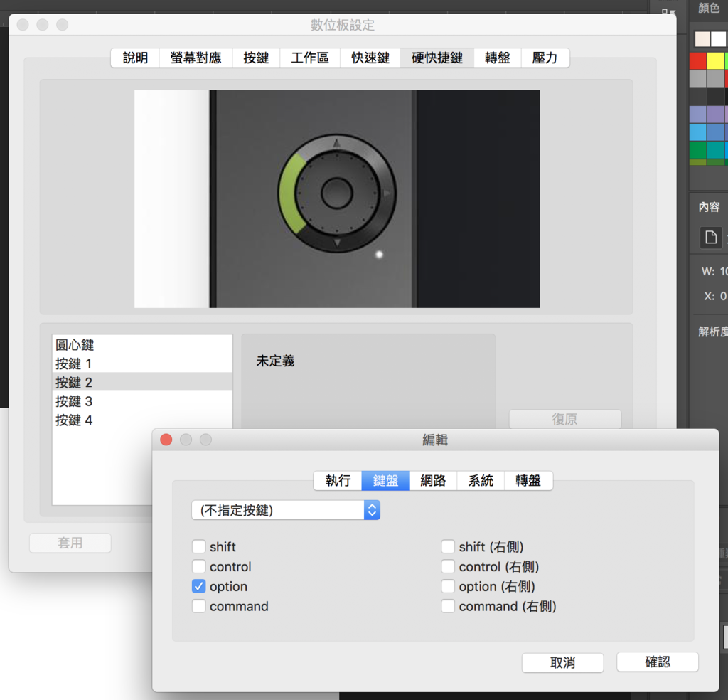This screenshot has width=728, height=700.
Task: Open the (不指定按鍵) key dropdown
Action: click(284, 510)
